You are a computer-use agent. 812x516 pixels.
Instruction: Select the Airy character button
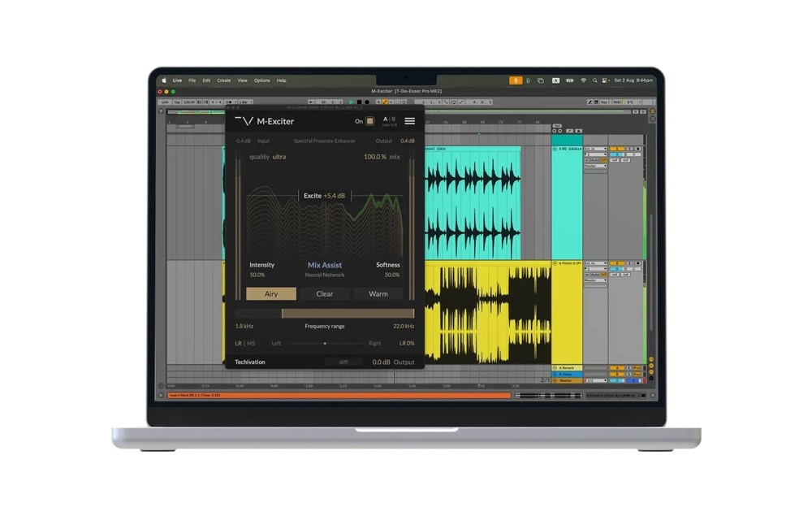[271, 293]
